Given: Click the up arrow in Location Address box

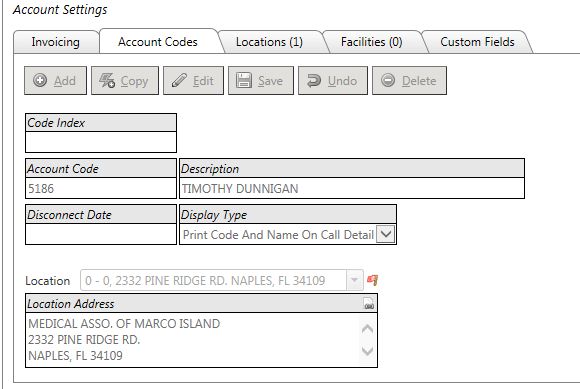Looking at the screenshot, I should (x=367, y=329).
